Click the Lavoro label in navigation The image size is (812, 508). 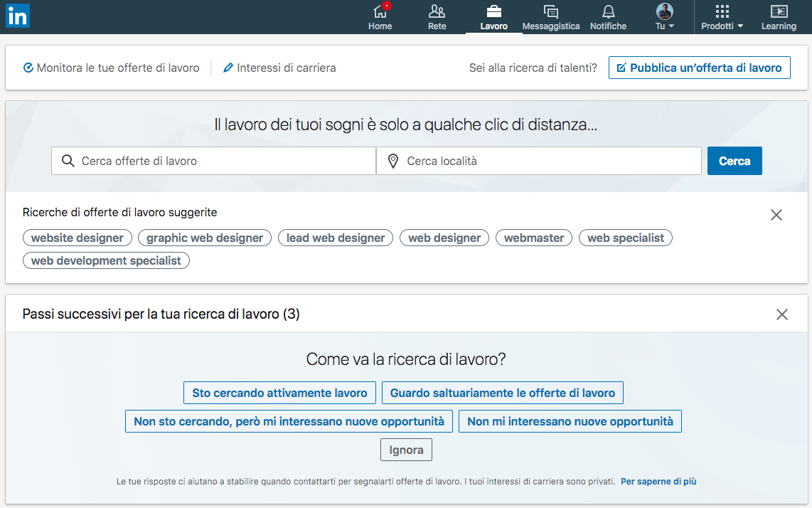point(494,26)
